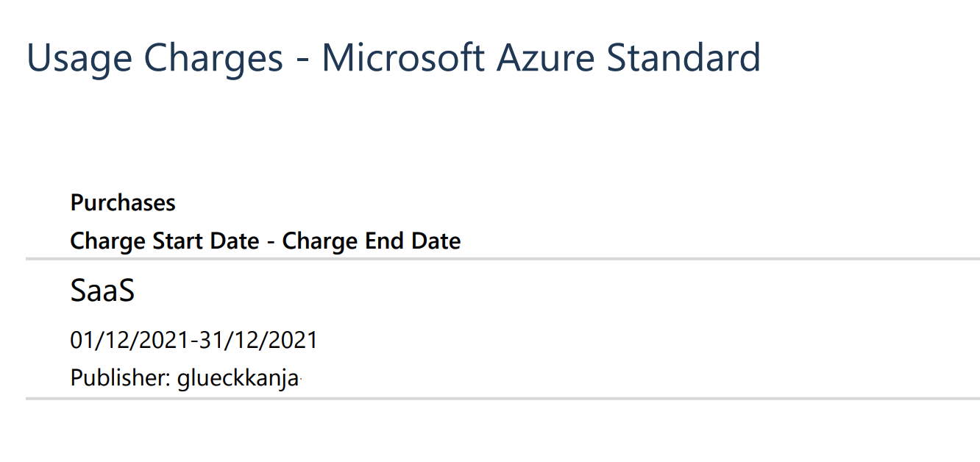Click the divider line below the Publisher row

pos(503,399)
